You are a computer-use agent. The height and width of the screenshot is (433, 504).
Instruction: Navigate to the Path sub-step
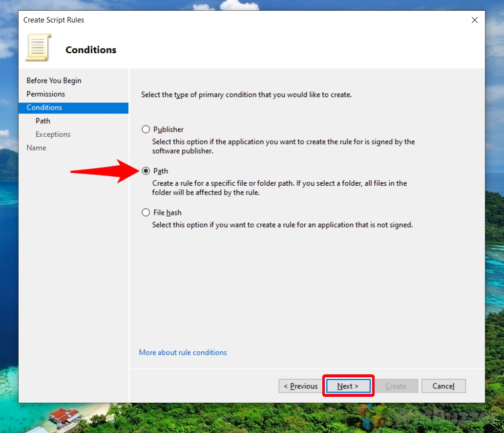(x=43, y=121)
